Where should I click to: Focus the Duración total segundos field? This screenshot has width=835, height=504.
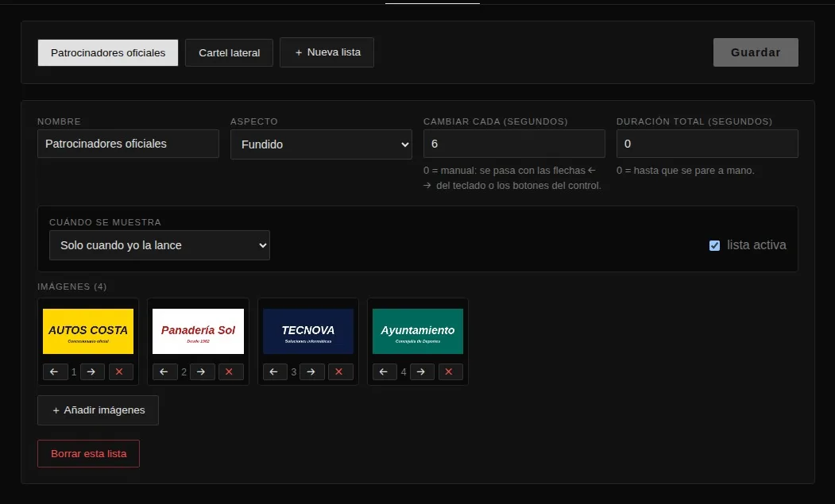point(707,144)
